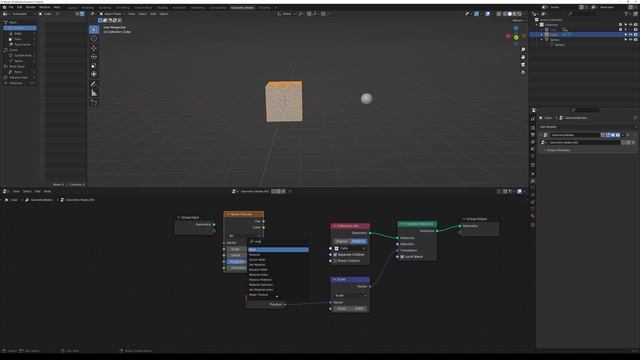Select the Annotate tool in viewport toolbar
Screen dimensions: 640x360
click(x=94, y=84)
